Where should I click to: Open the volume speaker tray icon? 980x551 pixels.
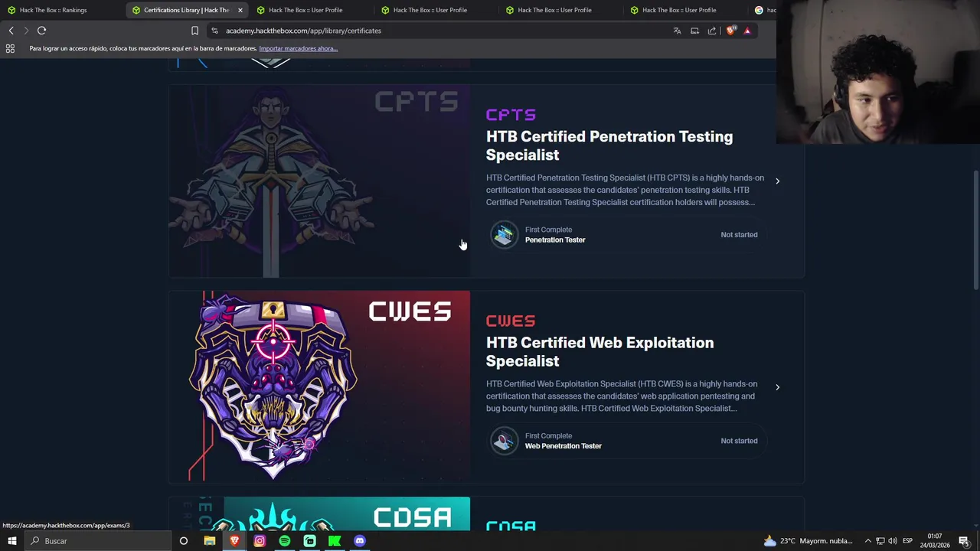coord(893,541)
